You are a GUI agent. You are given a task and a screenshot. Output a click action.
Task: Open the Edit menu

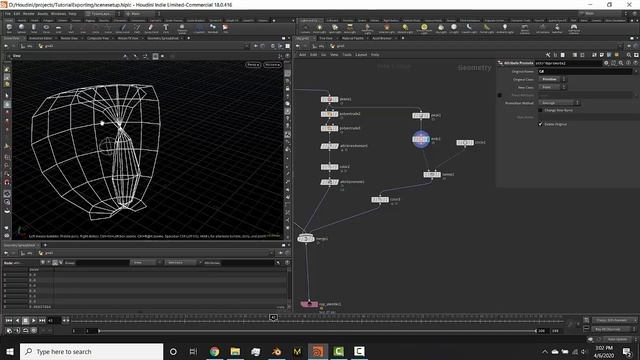click(x=17, y=14)
